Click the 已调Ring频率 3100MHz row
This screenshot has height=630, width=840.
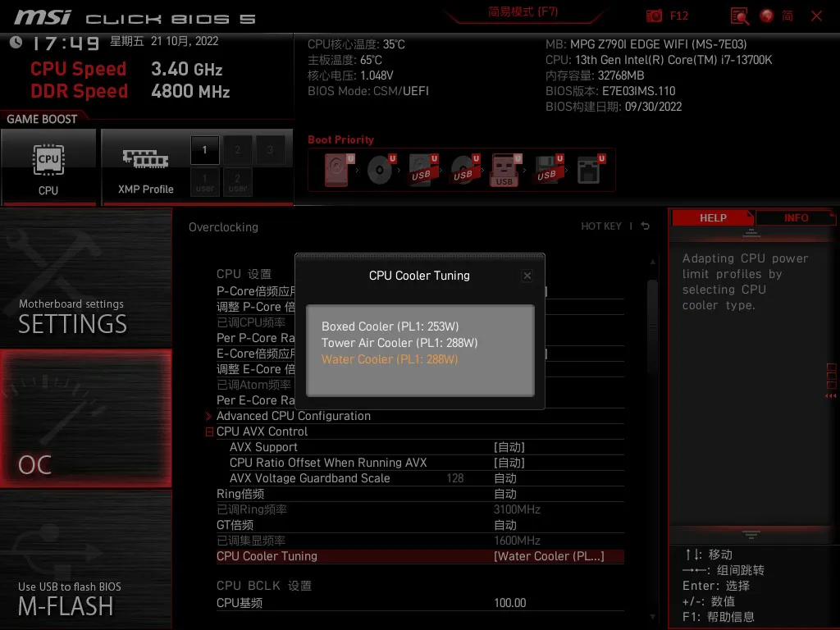420,509
